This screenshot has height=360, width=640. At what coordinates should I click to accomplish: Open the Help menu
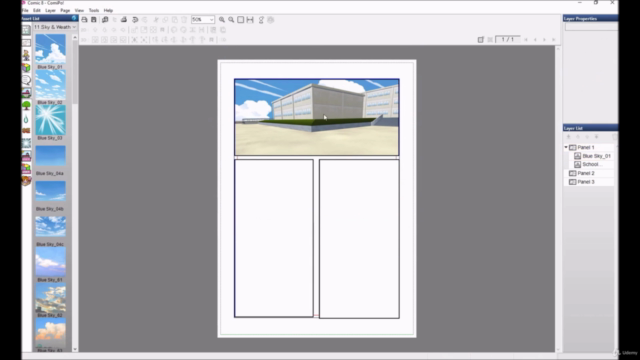tap(108, 10)
